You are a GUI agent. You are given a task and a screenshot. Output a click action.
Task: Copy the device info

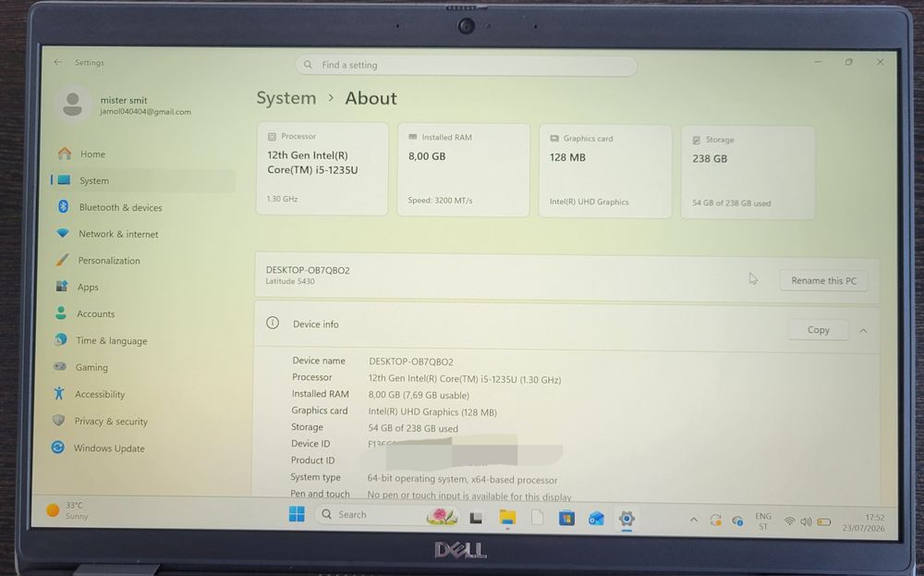point(818,329)
